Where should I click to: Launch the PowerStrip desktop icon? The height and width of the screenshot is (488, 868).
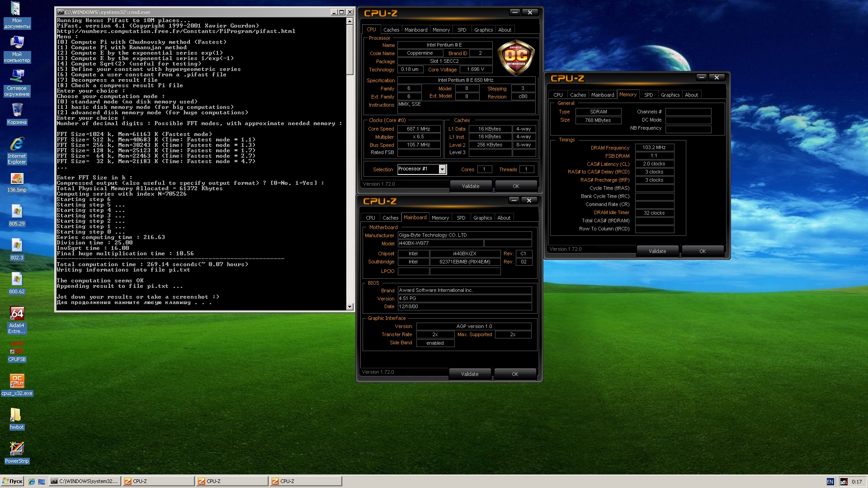(17, 453)
